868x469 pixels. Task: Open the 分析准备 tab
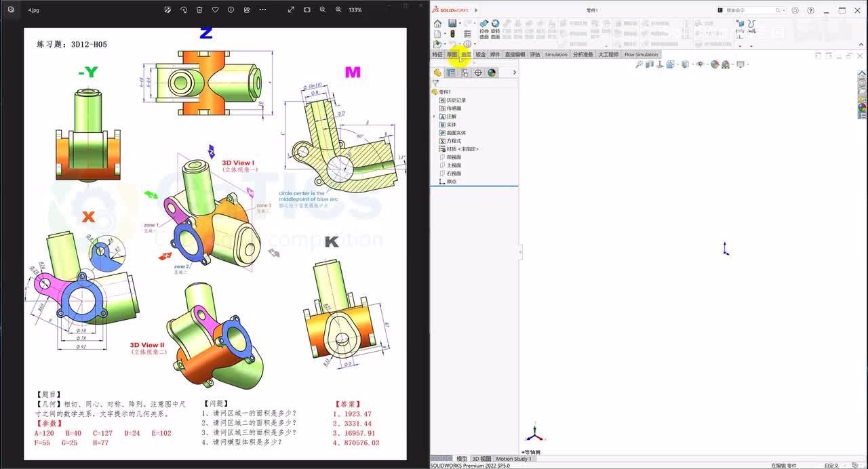click(583, 54)
